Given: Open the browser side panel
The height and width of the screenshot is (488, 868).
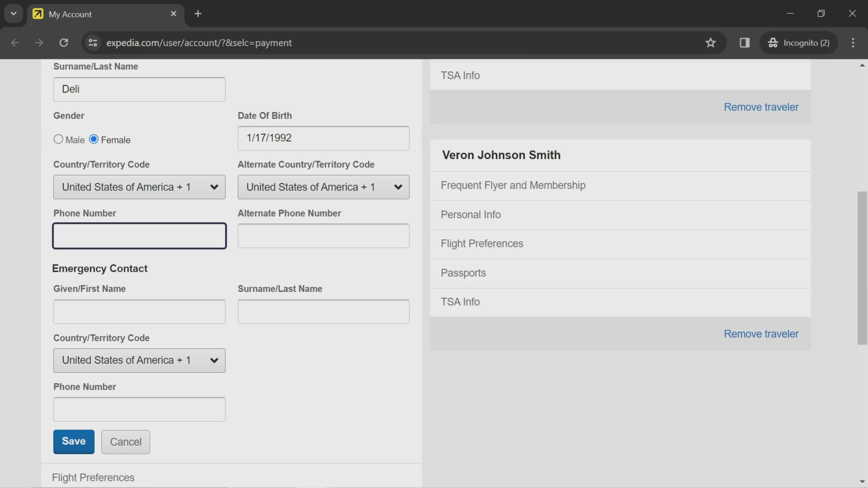Looking at the screenshot, I should pyautogui.click(x=745, y=43).
